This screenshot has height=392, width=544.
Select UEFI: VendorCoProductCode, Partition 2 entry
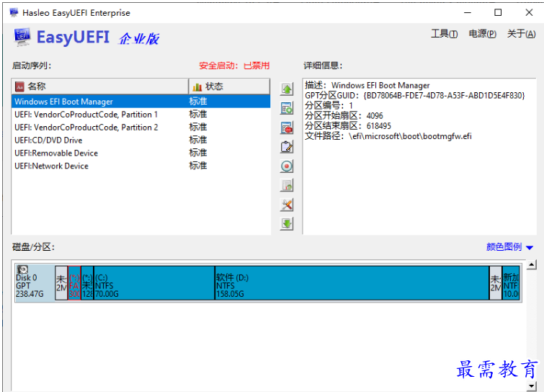(x=141, y=128)
